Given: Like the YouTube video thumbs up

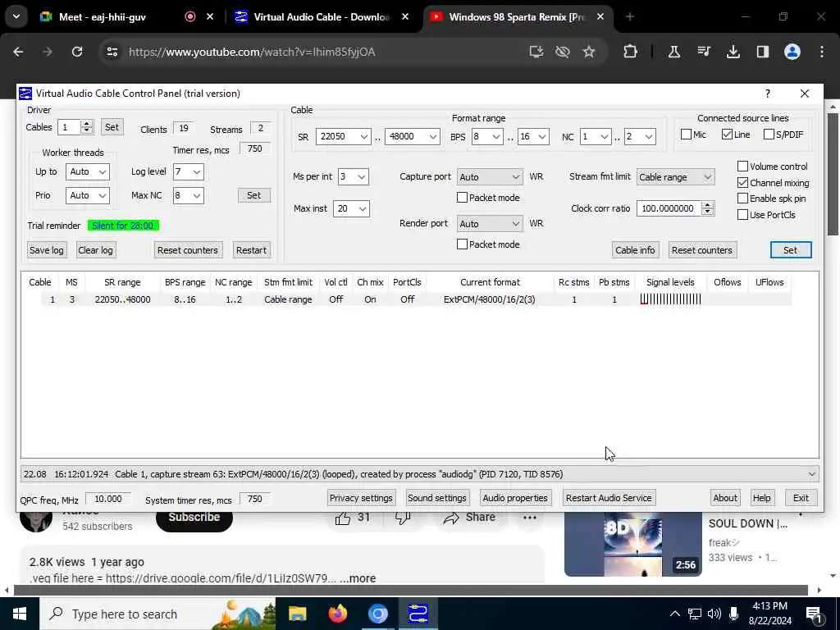Looking at the screenshot, I should [343, 518].
